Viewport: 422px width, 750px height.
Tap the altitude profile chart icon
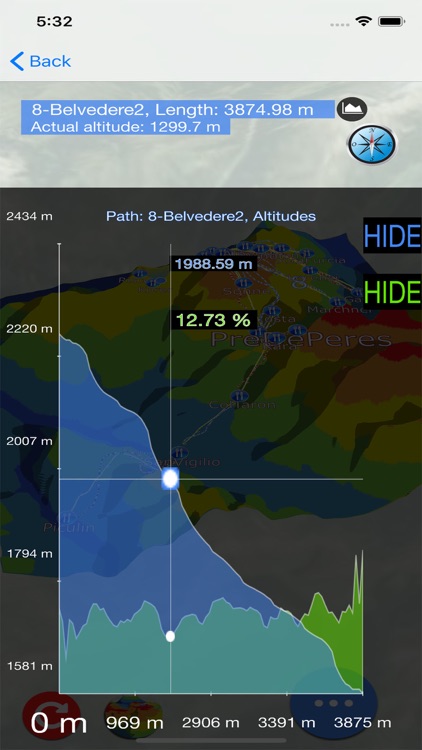[x=352, y=109]
